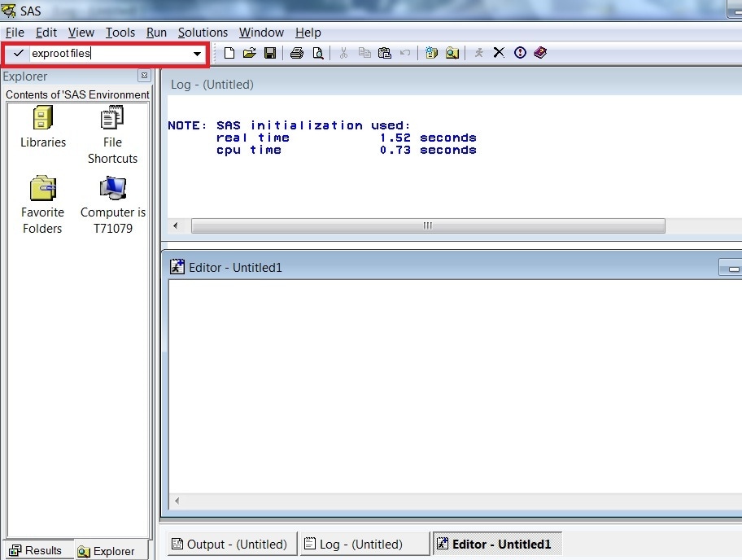742x560 pixels.
Task: Activate the Output - (Untitled) window
Action: pos(231,544)
